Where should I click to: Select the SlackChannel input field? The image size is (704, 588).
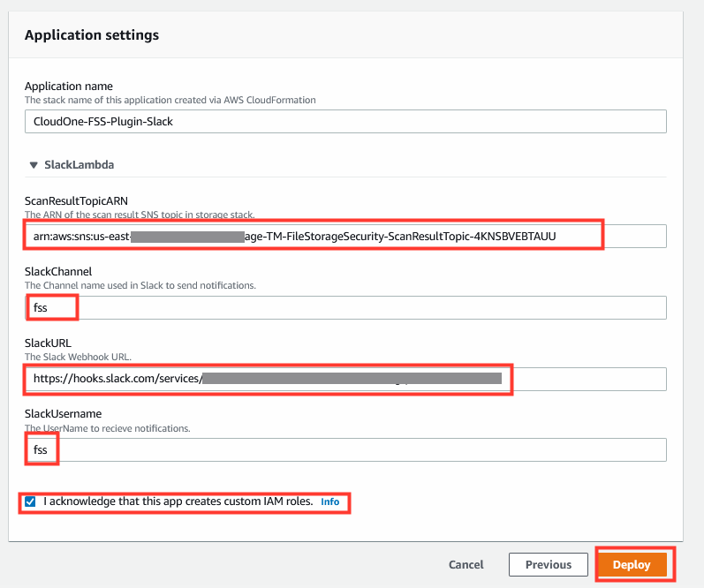[x=345, y=307]
